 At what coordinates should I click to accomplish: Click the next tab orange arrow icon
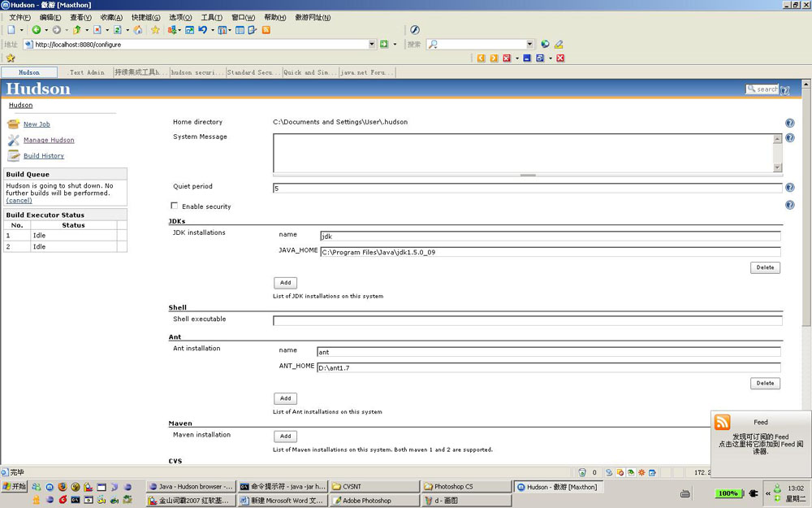(x=494, y=58)
